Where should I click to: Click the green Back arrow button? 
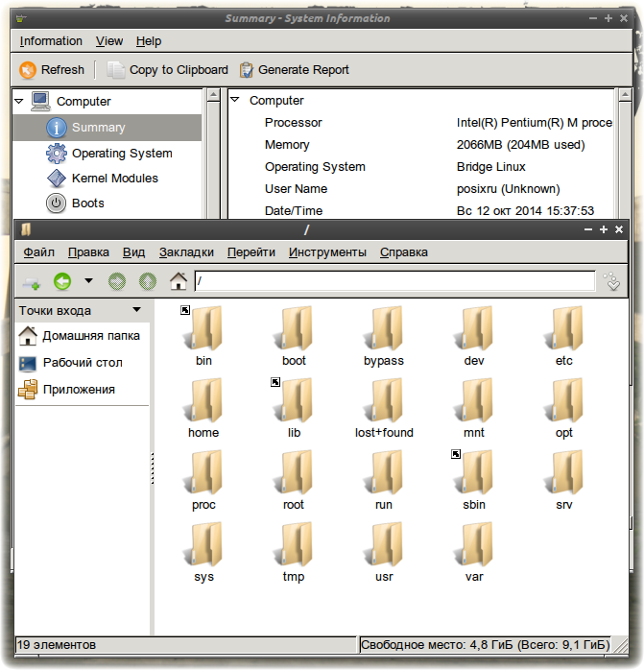(62, 281)
